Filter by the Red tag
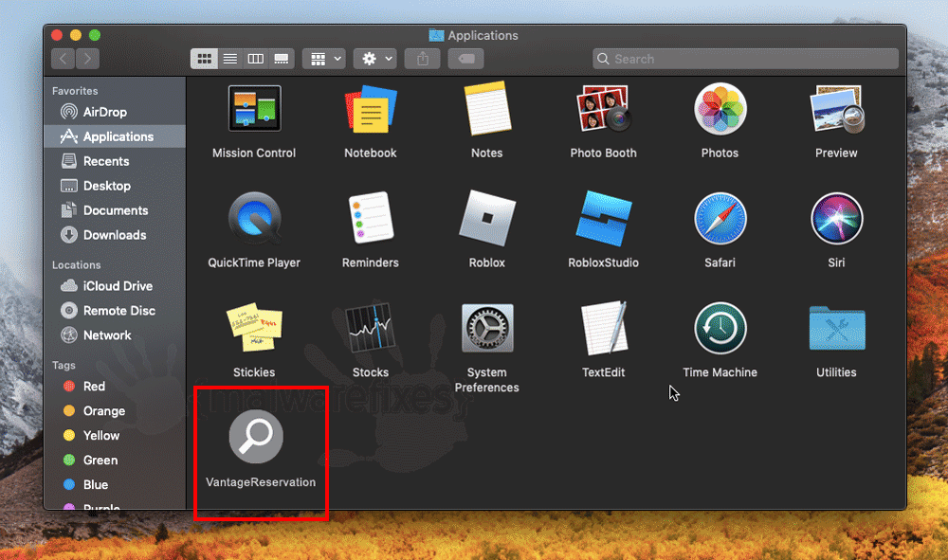The height and width of the screenshot is (560, 948). [115, 386]
